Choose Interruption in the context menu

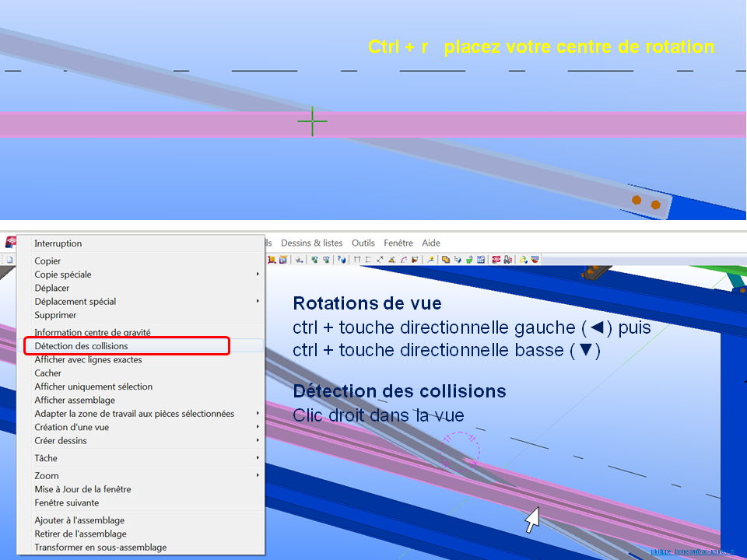141,243
